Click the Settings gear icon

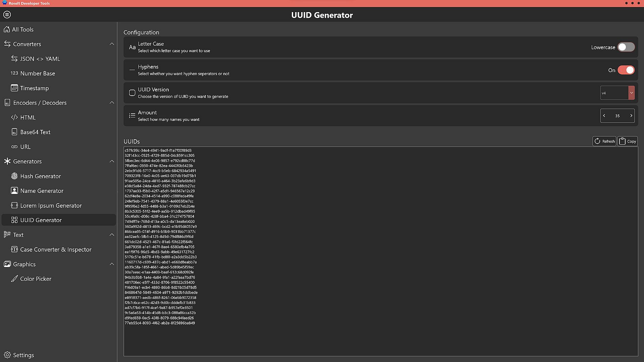[7, 355]
